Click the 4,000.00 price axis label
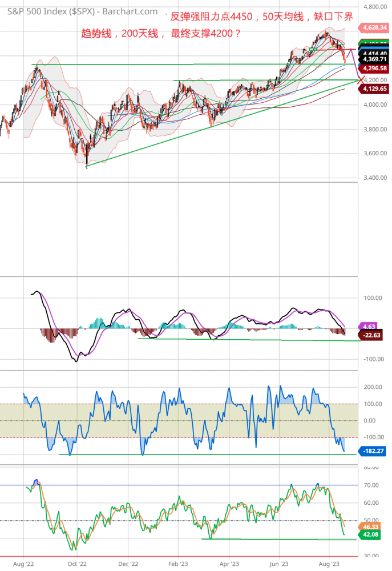The image size is (392, 571). point(375,104)
